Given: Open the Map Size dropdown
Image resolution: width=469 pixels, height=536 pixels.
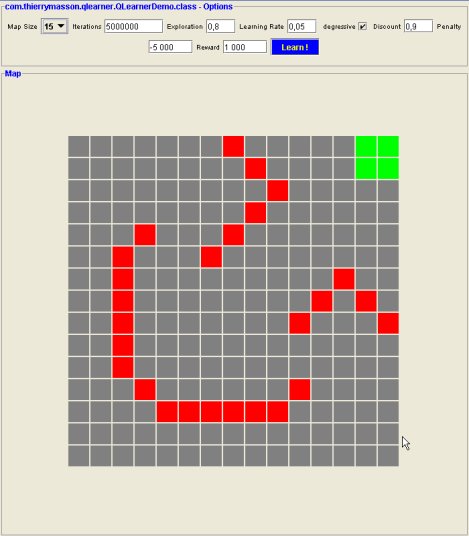Looking at the screenshot, I should (55, 26).
